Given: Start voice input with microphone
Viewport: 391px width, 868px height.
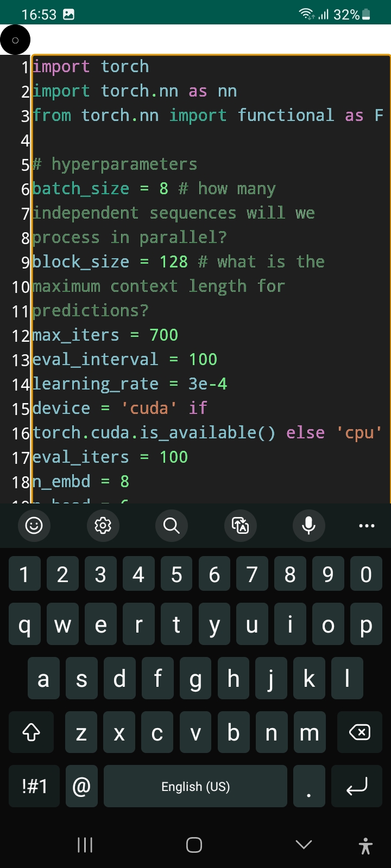Looking at the screenshot, I should [308, 525].
